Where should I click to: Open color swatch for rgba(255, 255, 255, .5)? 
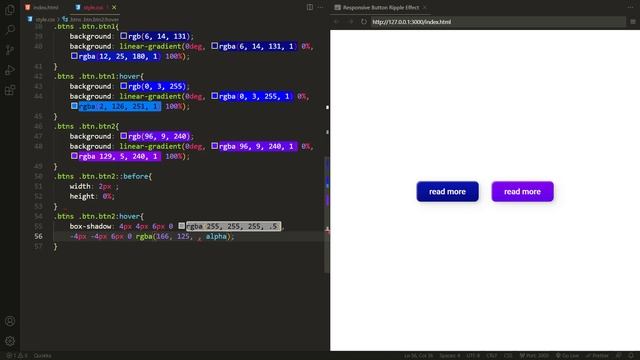(x=181, y=226)
